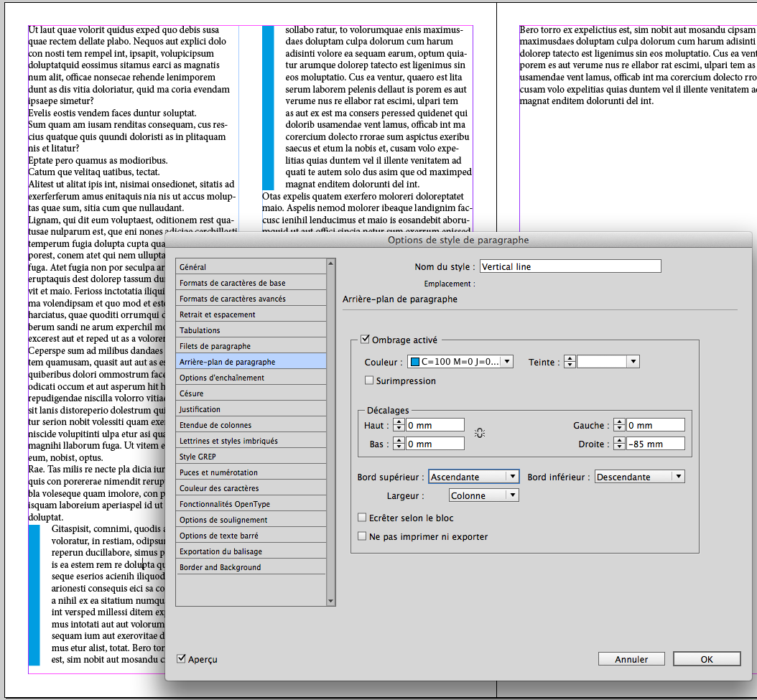The image size is (757, 700).
Task: Open the Bord supérieur Ascendante dropdown
Action: (x=473, y=477)
